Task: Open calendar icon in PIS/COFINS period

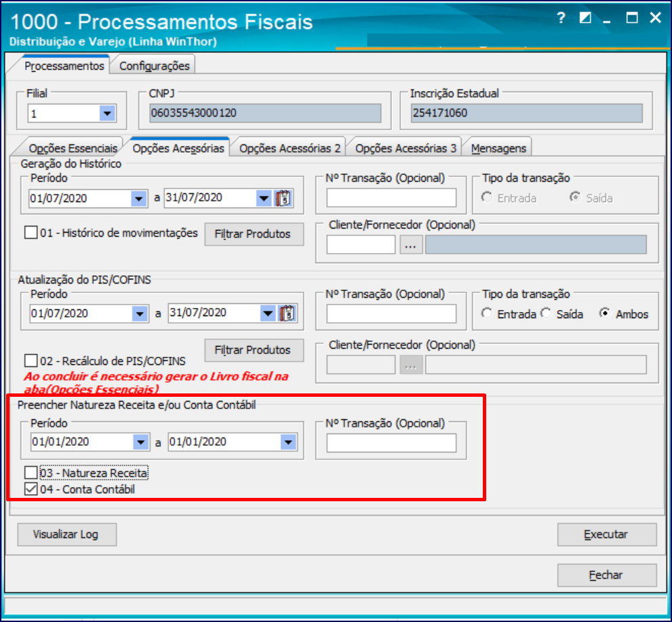Action: tap(288, 313)
